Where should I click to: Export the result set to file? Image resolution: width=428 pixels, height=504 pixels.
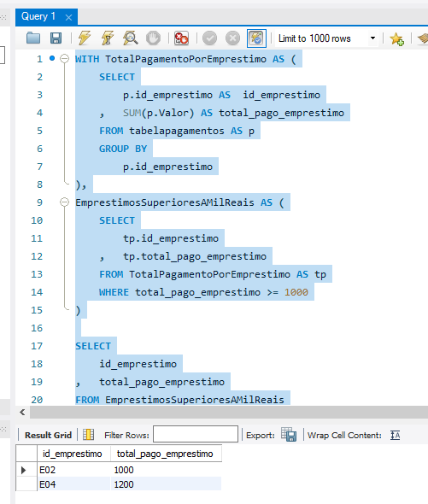tap(289, 435)
